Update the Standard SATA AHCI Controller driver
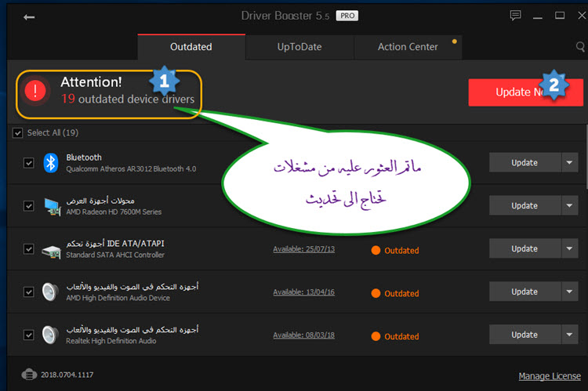This screenshot has width=588, height=391. (525, 248)
